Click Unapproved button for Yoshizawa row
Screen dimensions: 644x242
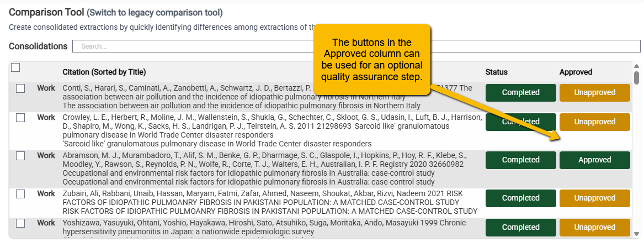tap(594, 228)
